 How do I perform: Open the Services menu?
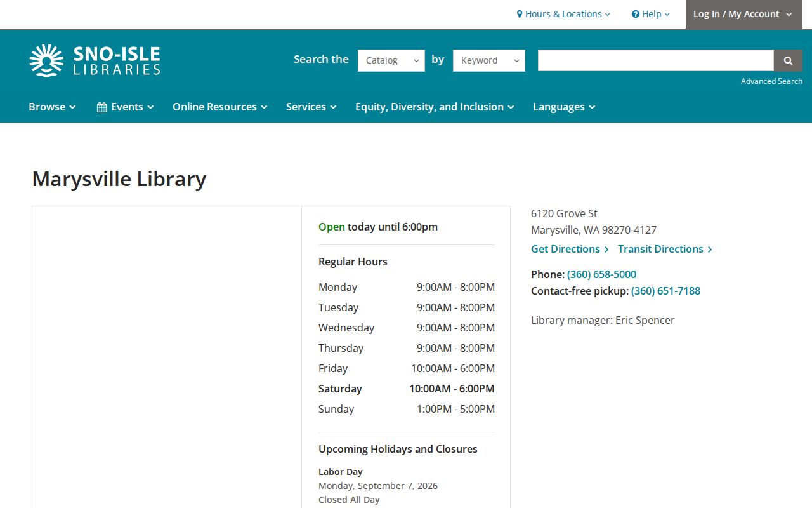311,107
